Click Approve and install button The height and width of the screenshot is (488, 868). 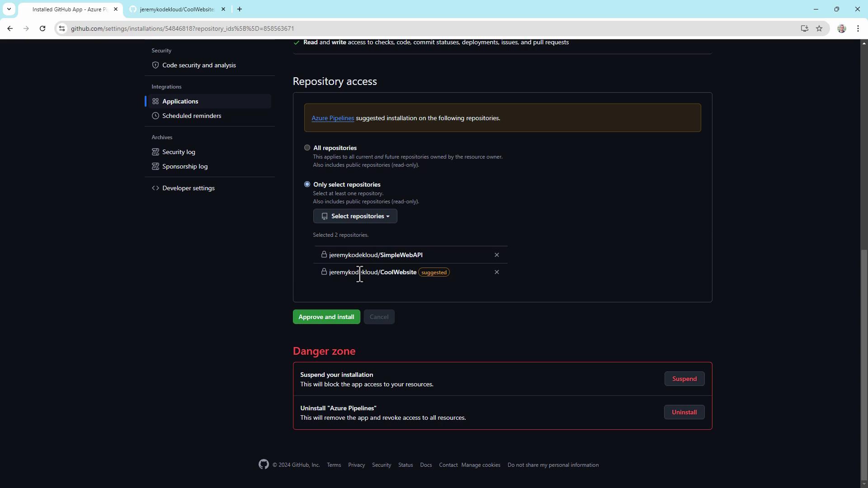point(326,317)
